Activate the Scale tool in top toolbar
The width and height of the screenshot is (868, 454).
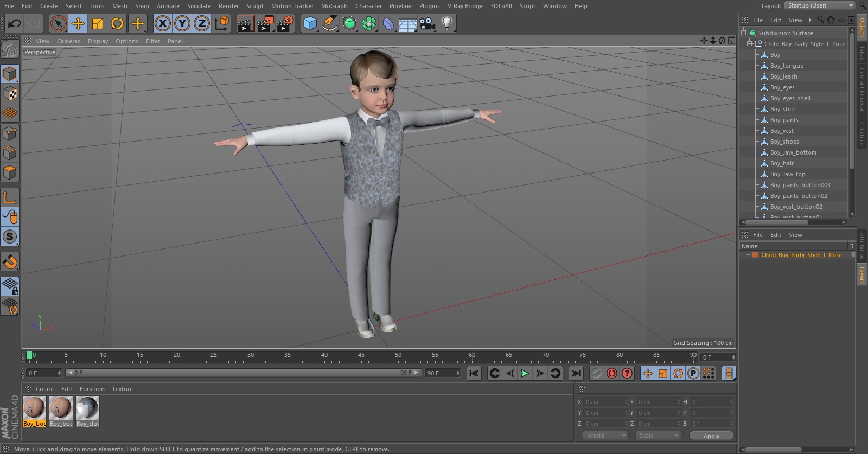click(98, 23)
